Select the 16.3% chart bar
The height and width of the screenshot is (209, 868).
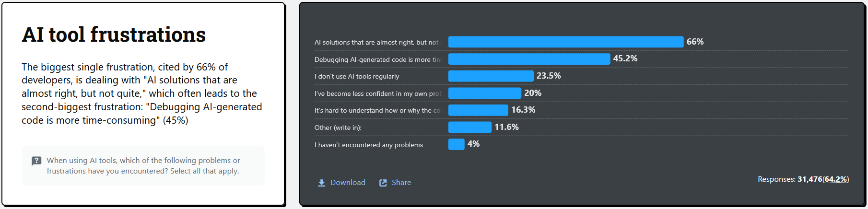pos(478,110)
